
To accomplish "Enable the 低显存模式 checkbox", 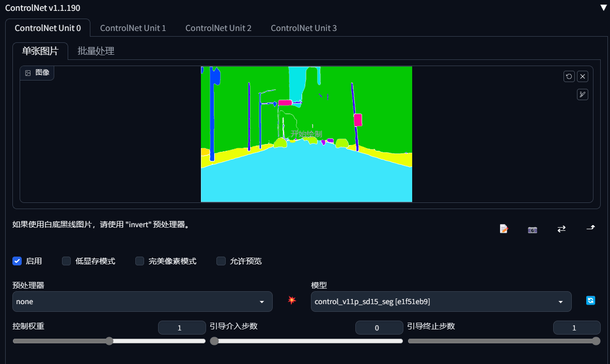I will 67,261.
